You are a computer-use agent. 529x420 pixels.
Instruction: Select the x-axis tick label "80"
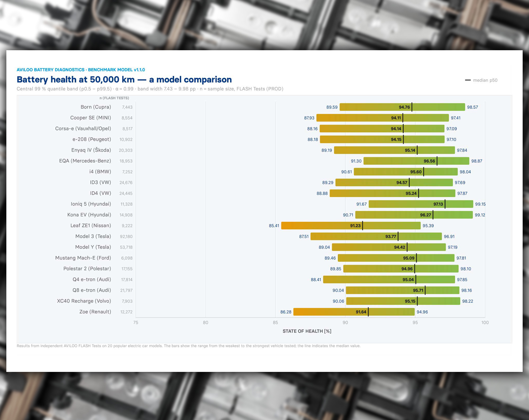[206, 322]
